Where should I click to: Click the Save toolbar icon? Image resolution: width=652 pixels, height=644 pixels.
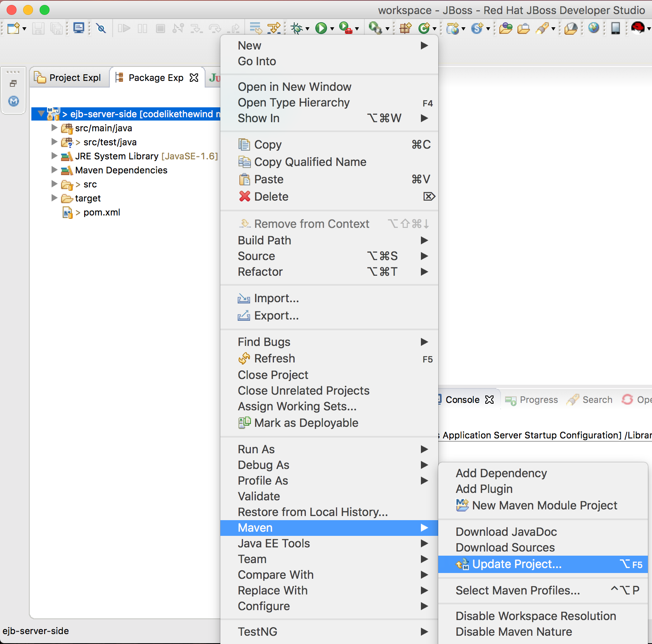[x=38, y=28]
